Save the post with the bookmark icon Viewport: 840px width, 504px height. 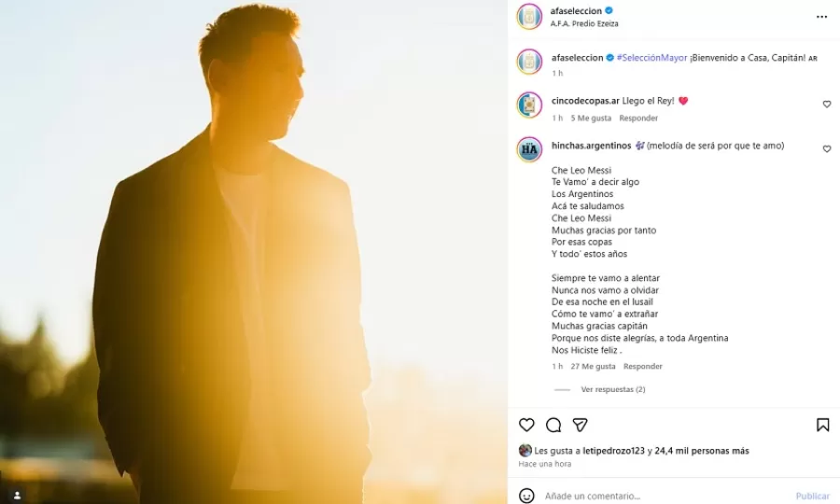point(823,425)
